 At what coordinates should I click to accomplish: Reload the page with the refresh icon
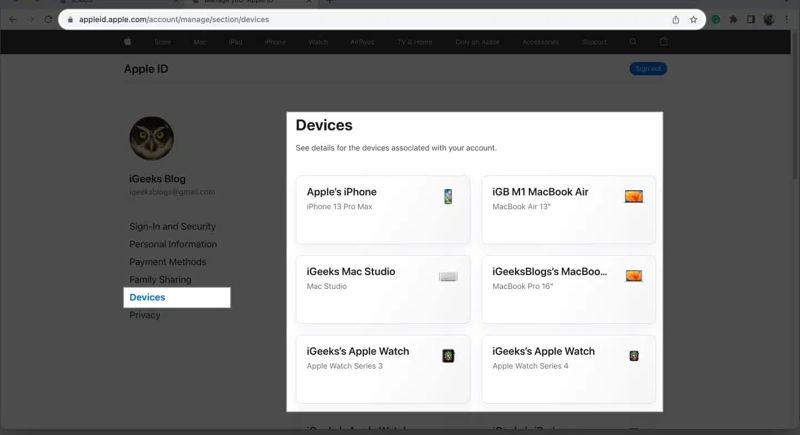pos(48,19)
